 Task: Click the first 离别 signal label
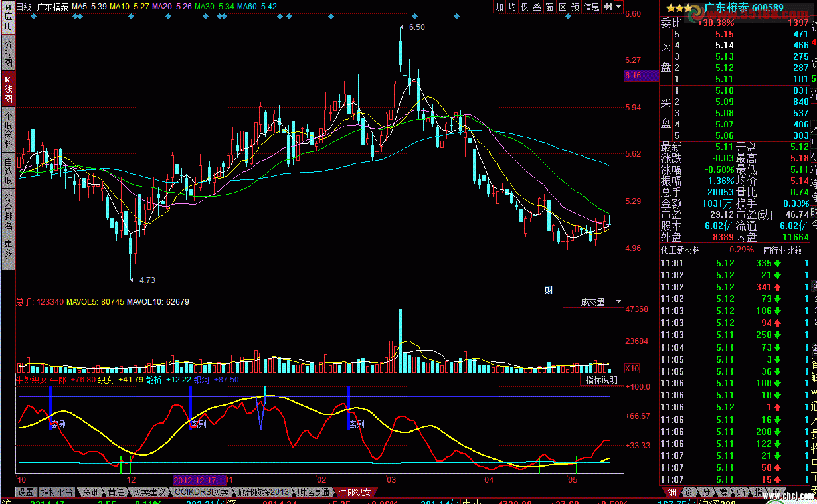(x=58, y=424)
